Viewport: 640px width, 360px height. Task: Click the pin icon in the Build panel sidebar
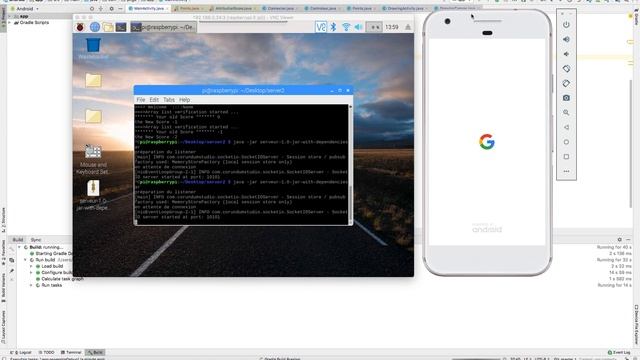[11, 271]
